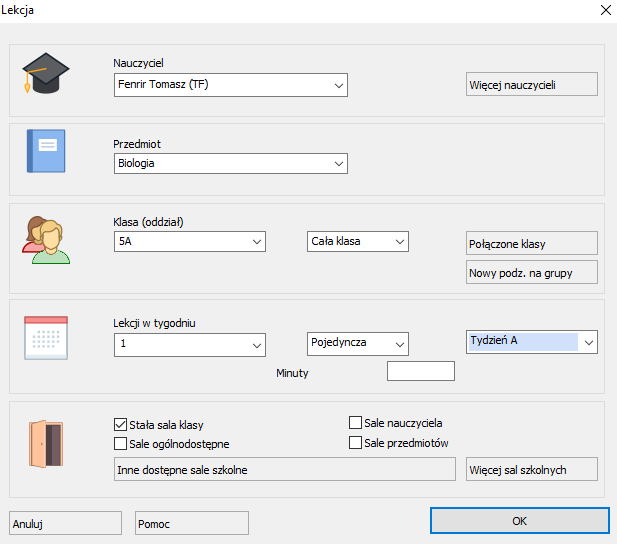Open the Nauczyciel dropdown list
This screenshot has width=617, height=544.
231,85
